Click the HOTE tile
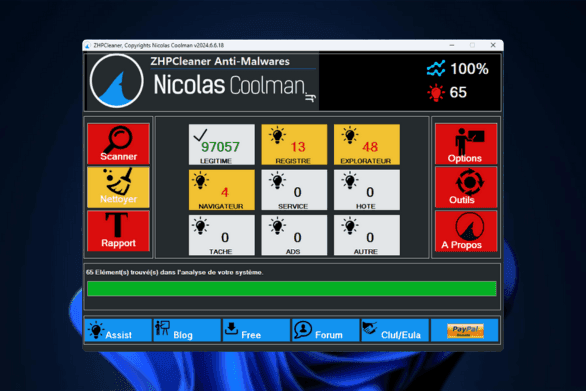The height and width of the screenshot is (391, 586). tap(367, 190)
